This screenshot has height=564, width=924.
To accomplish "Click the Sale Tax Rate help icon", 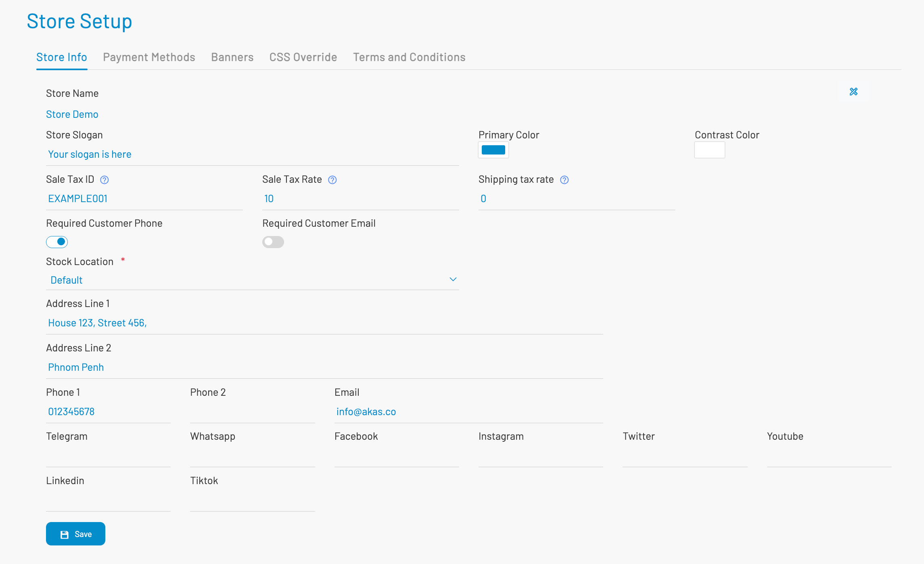I will [332, 180].
